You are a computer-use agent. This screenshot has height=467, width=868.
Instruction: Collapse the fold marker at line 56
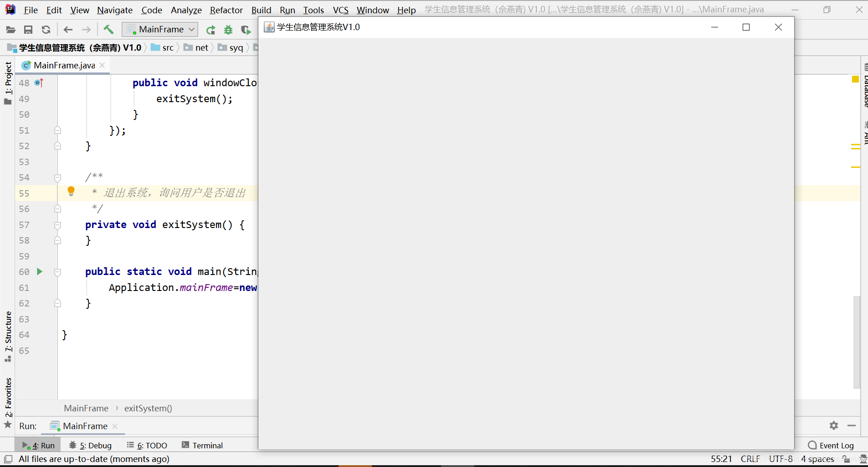click(57, 209)
